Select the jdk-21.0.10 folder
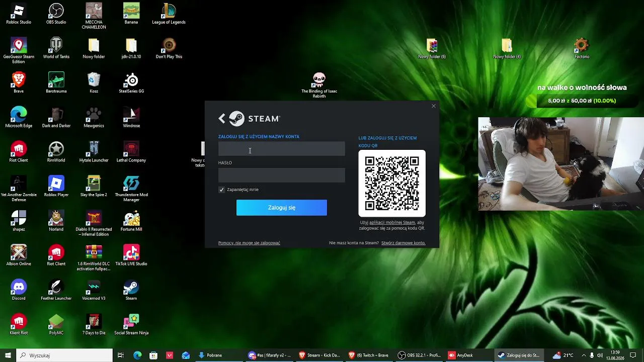644x362 pixels. point(131,49)
